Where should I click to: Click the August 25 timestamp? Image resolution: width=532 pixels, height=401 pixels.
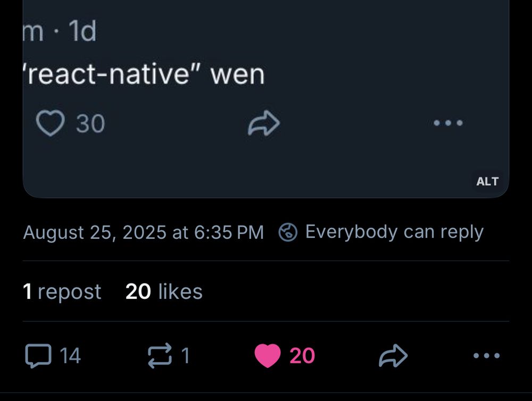coord(144,232)
